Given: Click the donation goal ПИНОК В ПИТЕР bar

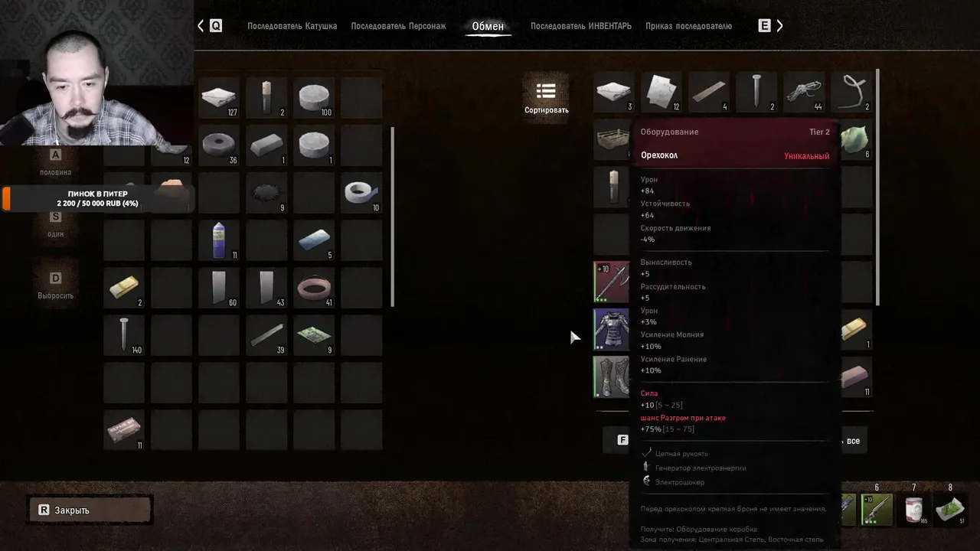Looking at the screenshot, I should (x=97, y=199).
